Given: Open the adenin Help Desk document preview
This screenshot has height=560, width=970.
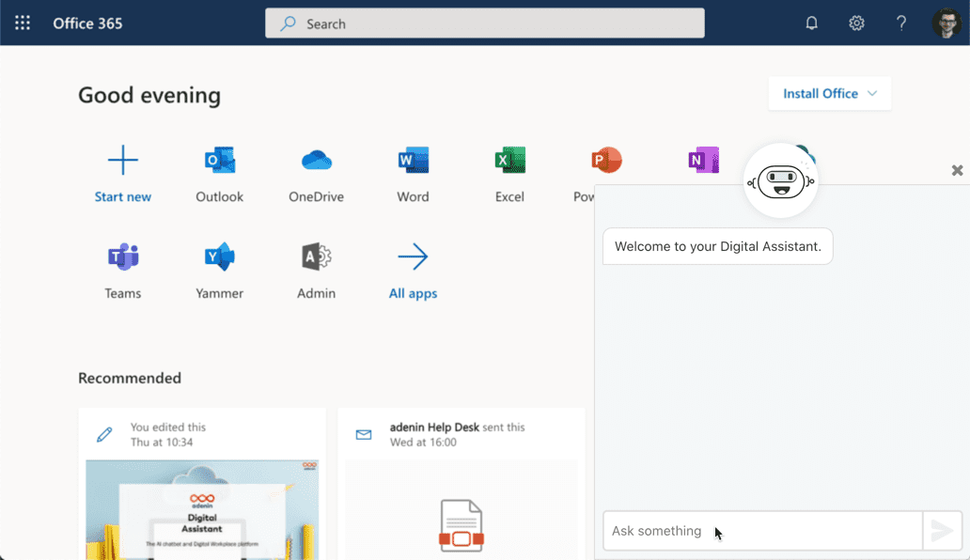Looking at the screenshot, I should point(462,510).
